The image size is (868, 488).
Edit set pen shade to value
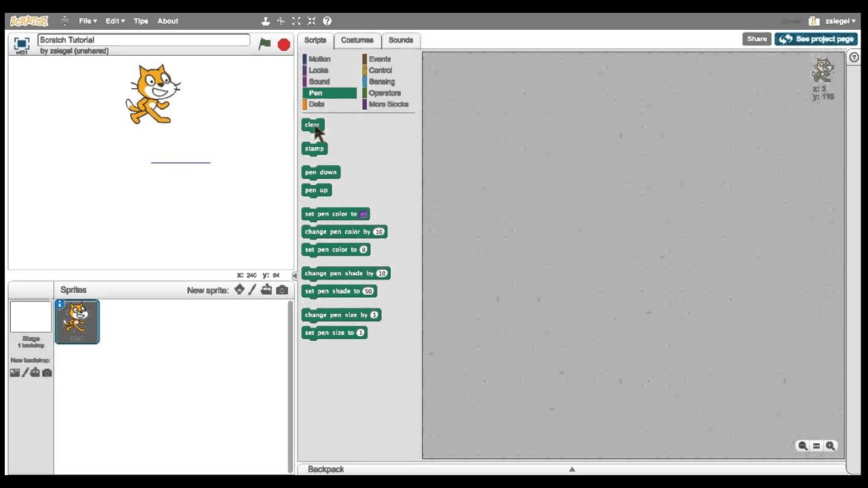point(368,291)
